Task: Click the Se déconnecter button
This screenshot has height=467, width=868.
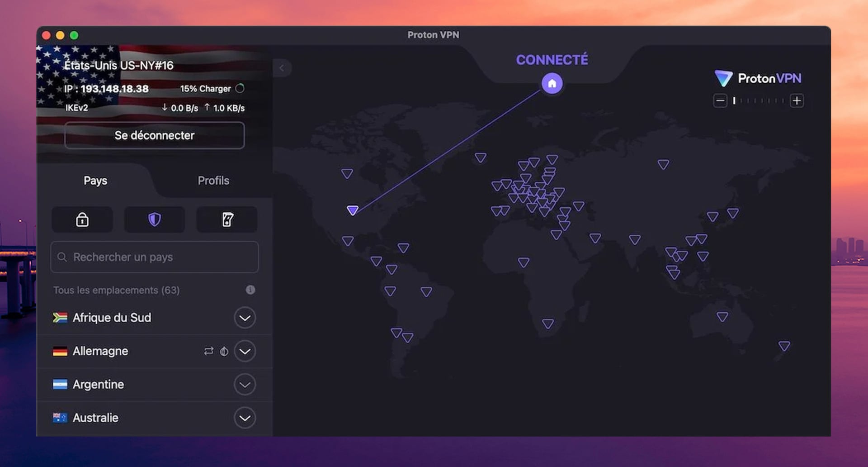Action: point(154,135)
